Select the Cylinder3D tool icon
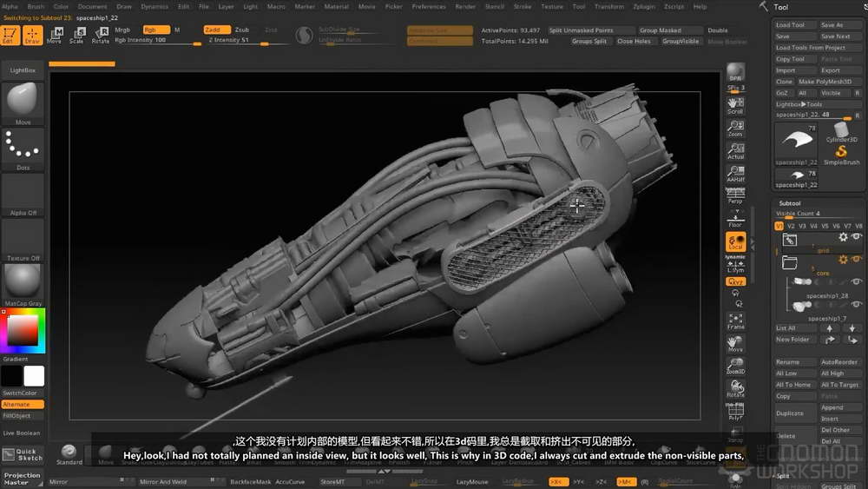The height and width of the screenshot is (489, 868). click(x=841, y=132)
